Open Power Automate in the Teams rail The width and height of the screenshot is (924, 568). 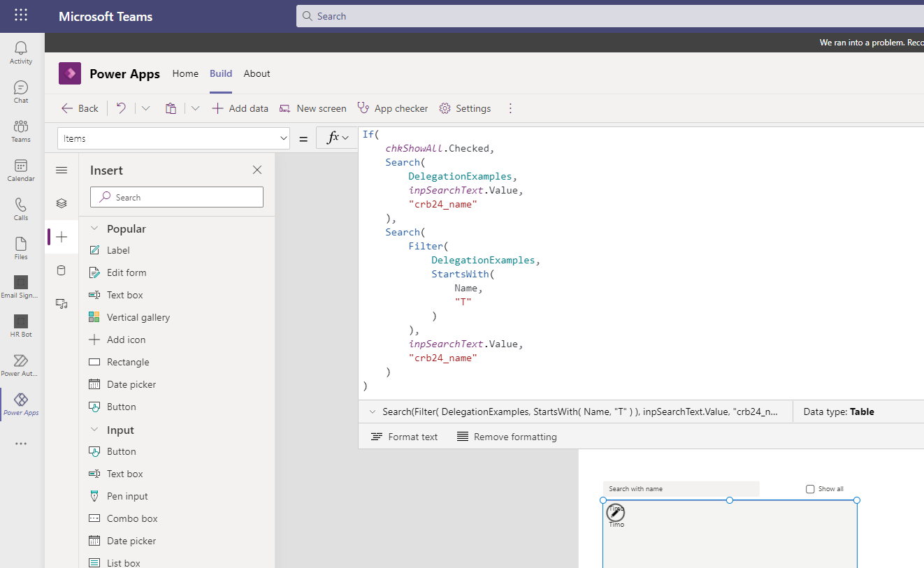coord(21,365)
